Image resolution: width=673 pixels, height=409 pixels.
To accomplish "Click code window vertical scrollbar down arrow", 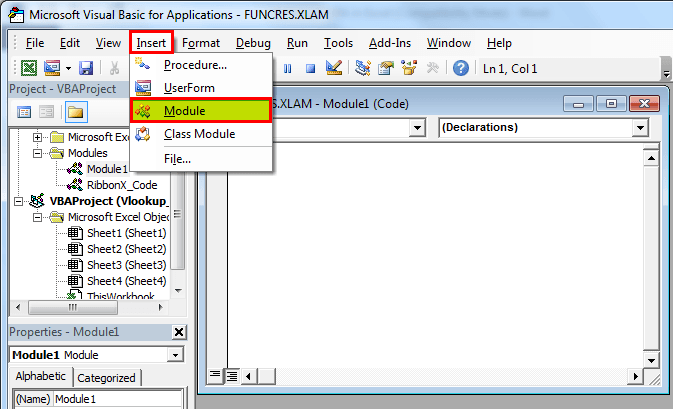I will [x=651, y=361].
